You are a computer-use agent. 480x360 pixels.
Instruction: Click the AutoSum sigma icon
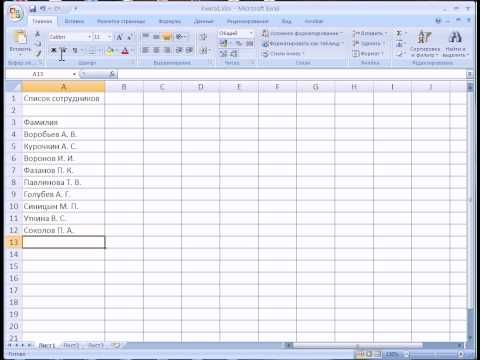point(399,33)
